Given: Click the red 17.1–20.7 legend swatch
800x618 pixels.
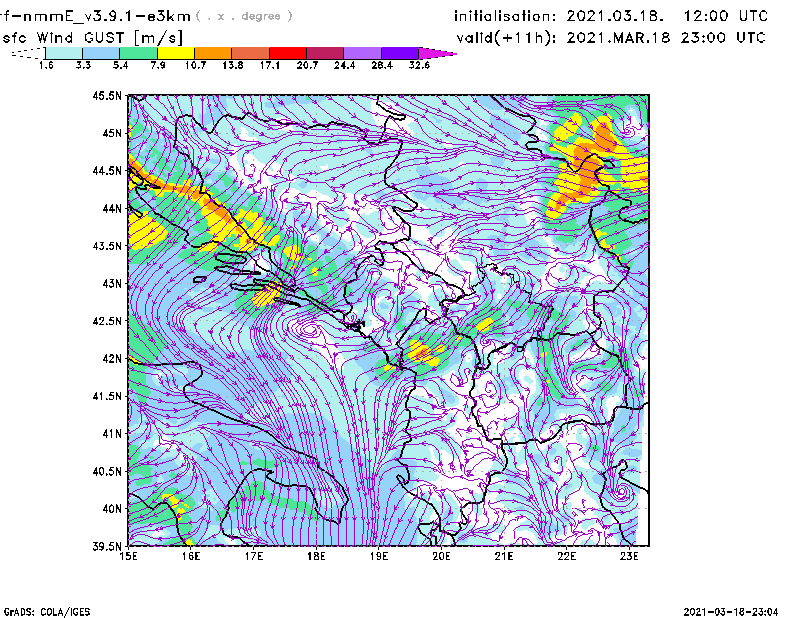Looking at the screenshot, I should [x=288, y=53].
